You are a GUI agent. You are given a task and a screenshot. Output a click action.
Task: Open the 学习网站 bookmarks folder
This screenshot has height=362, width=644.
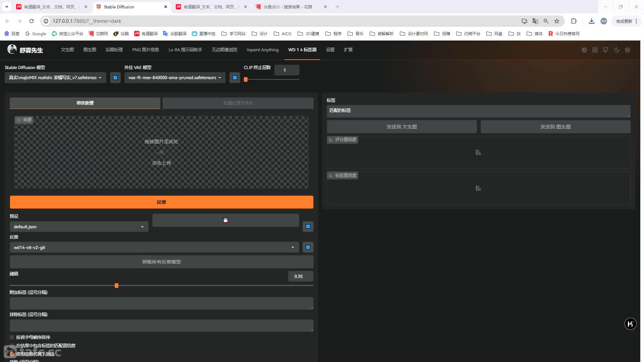click(x=233, y=34)
